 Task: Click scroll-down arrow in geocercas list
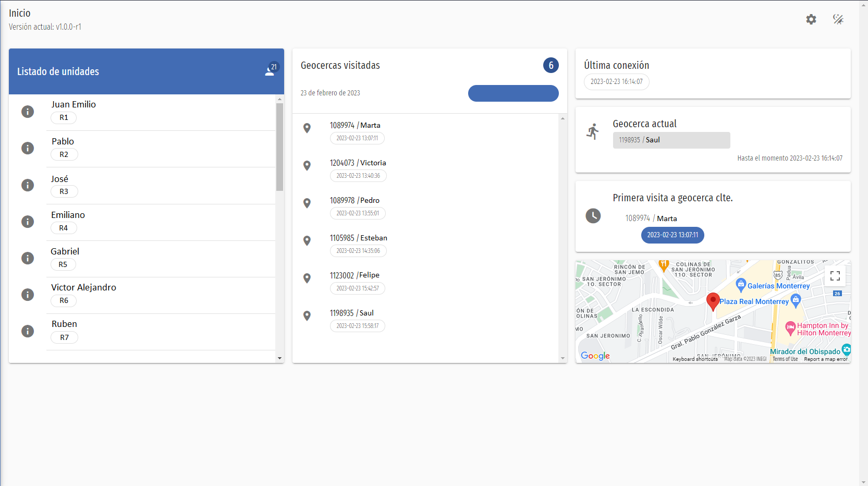point(563,358)
